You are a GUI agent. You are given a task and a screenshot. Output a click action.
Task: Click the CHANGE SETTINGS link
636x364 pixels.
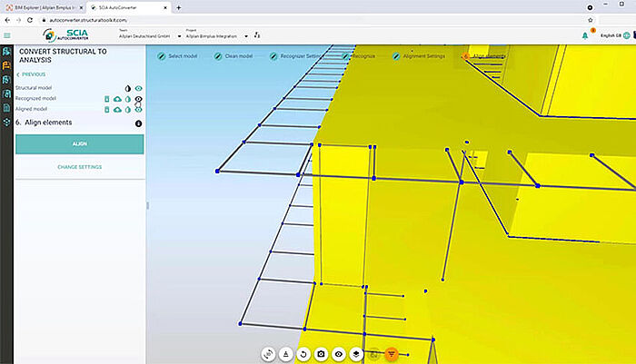79,167
